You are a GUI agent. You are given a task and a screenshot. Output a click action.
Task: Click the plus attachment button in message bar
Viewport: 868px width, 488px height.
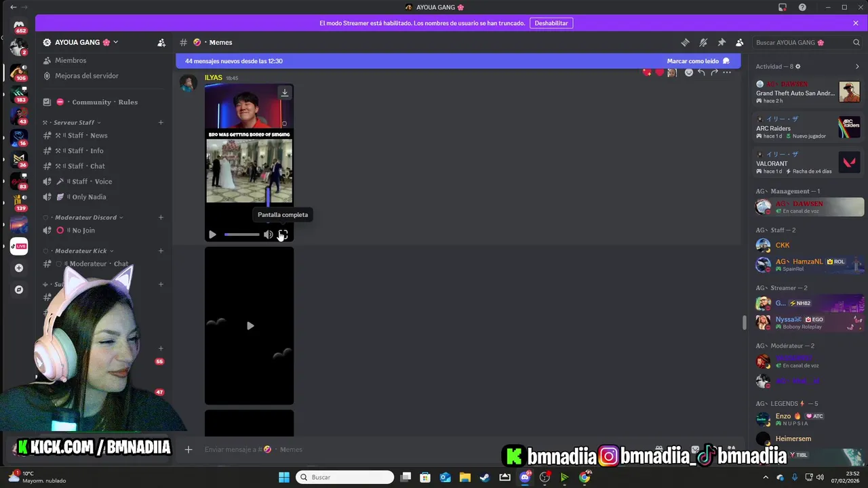[189, 449]
